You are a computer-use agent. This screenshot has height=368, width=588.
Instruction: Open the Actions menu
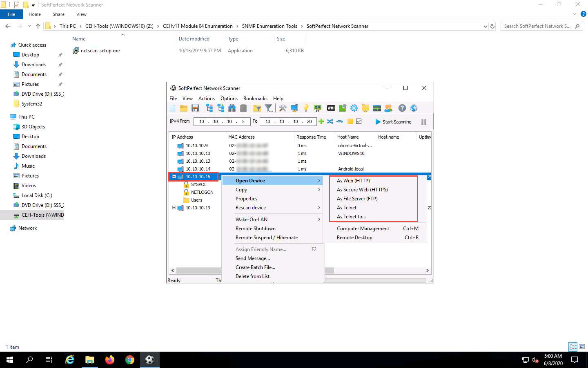207,99
